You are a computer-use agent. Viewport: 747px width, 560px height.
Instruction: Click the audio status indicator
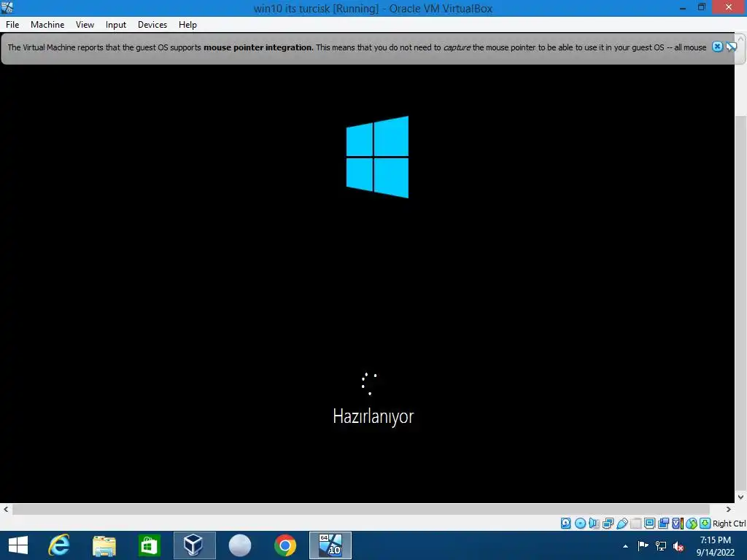[594, 524]
